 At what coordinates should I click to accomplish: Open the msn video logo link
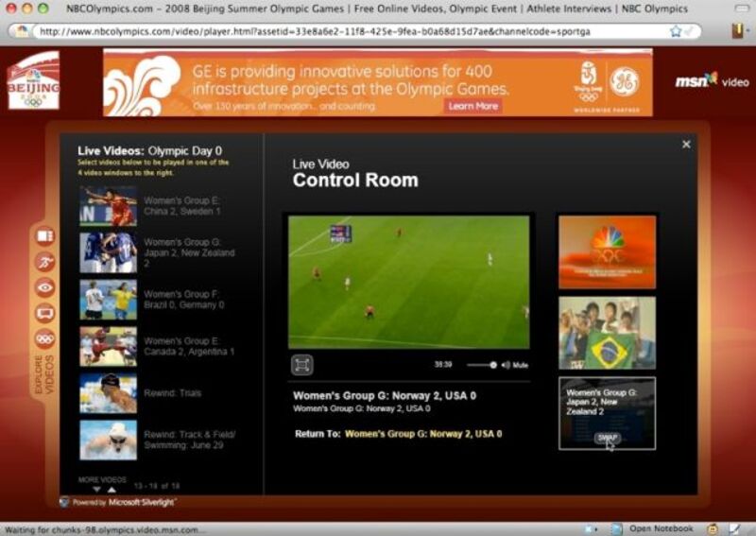coord(711,81)
